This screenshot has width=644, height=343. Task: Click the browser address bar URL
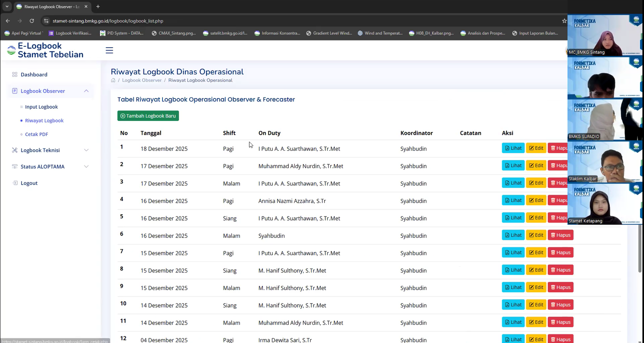[108, 21]
